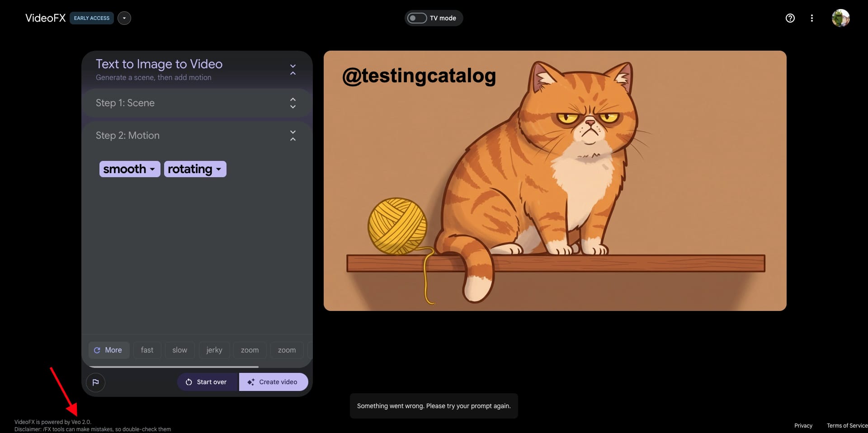Click the refresh icon beside More
The height and width of the screenshot is (433, 868).
click(x=97, y=350)
